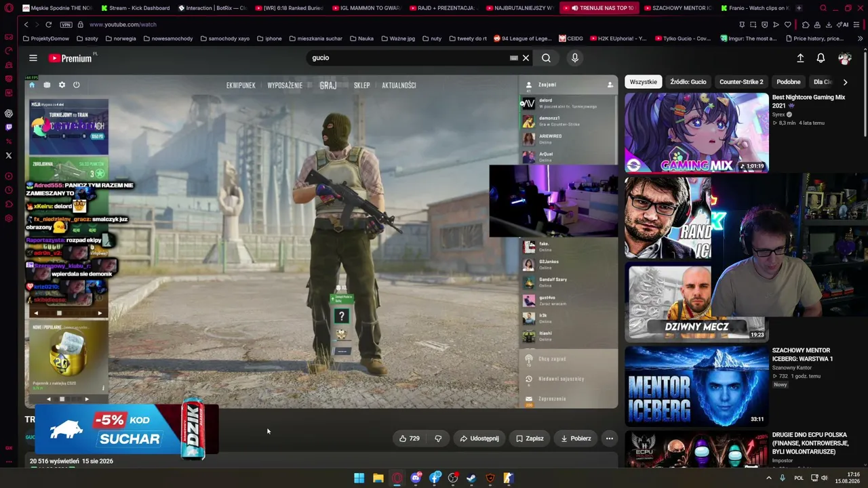Go back with the browser back arrow
The height and width of the screenshot is (488, 868).
(x=26, y=24)
